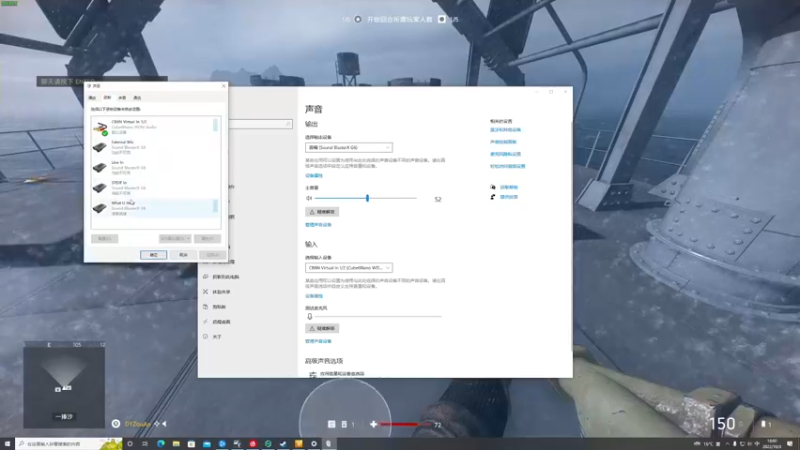This screenshot has height=450, width=800.
Task: Switch to the Recording tab in the Sound dialog
Action: pyautogui.click(x=107, y=97)
